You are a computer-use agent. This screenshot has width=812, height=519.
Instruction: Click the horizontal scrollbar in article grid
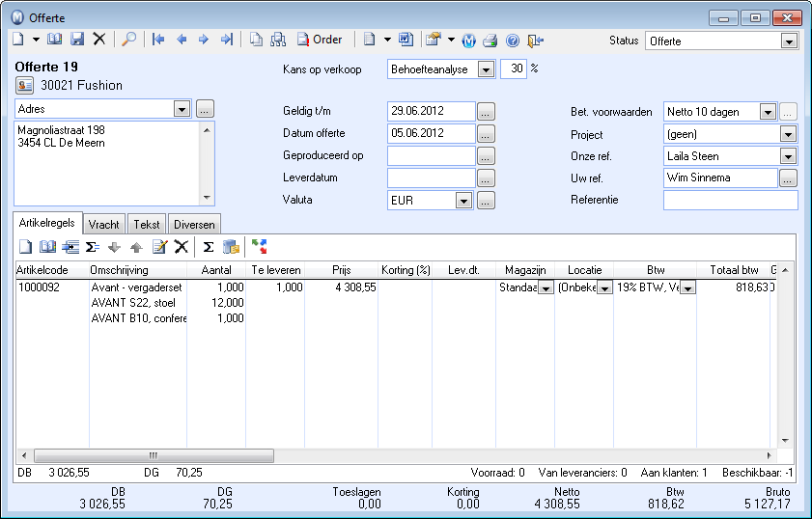pyautogui.click(x=153, y=455)
